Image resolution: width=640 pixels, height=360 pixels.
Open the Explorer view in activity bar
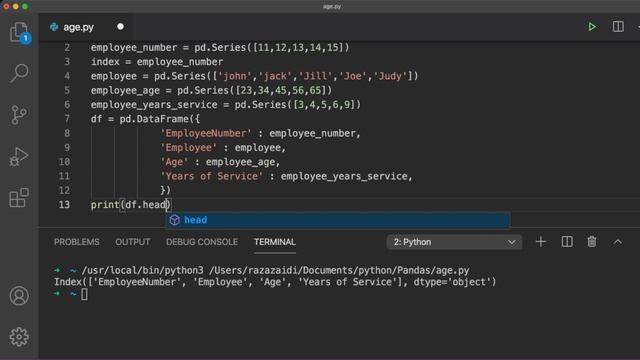tap(19, 32)
